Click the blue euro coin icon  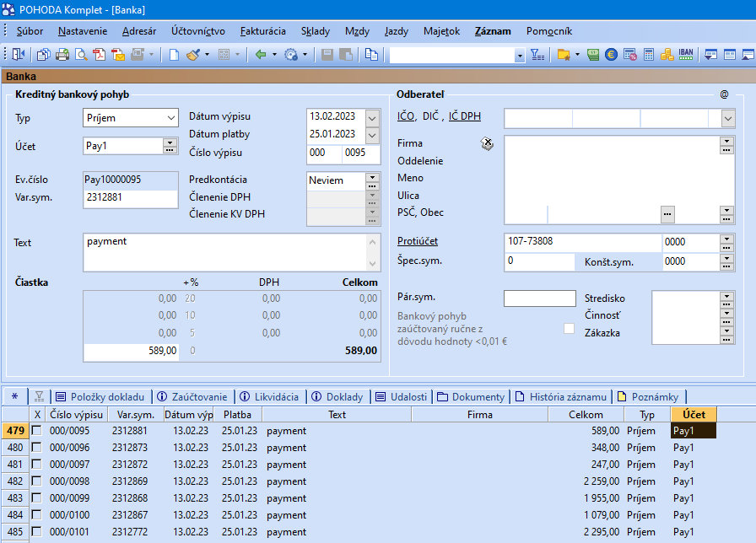[612, 55]
